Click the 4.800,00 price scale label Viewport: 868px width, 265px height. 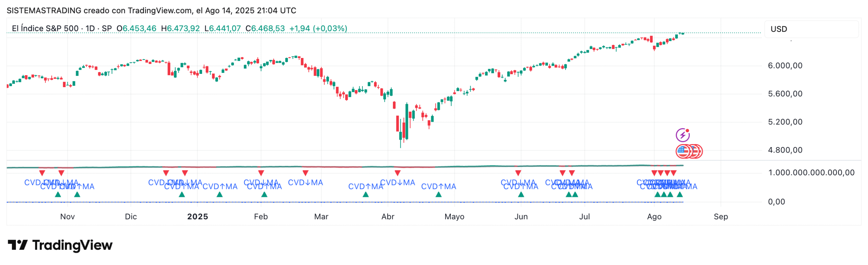pyautogui.click(x=785, y=150)
